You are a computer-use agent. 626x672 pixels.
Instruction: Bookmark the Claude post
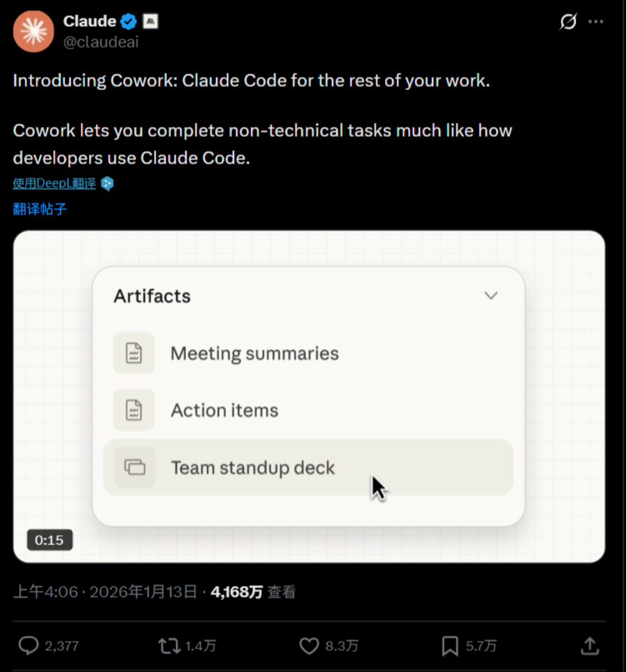pyautogui.click(x=449, y=645)
